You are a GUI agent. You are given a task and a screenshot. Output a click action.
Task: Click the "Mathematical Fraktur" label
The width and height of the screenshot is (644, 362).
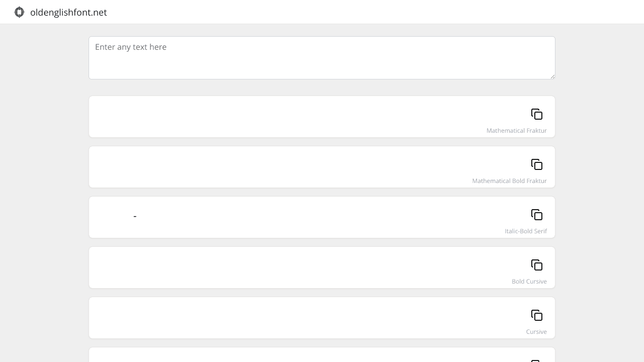[x=516, y=131]
